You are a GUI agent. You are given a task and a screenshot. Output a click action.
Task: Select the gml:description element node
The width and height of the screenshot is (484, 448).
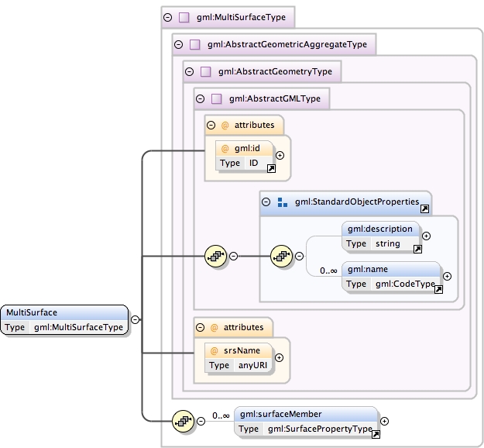click(380, 236)
